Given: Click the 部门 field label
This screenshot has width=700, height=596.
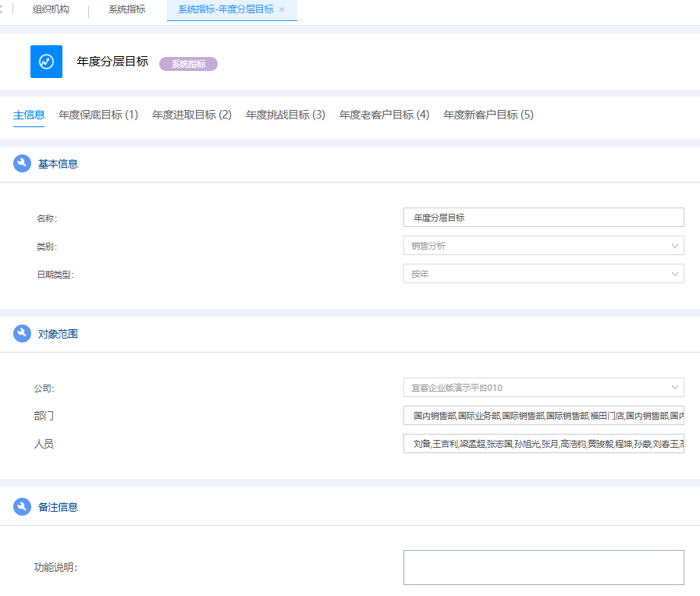Looking at the screenshot, I should click(x=44, y=417).
